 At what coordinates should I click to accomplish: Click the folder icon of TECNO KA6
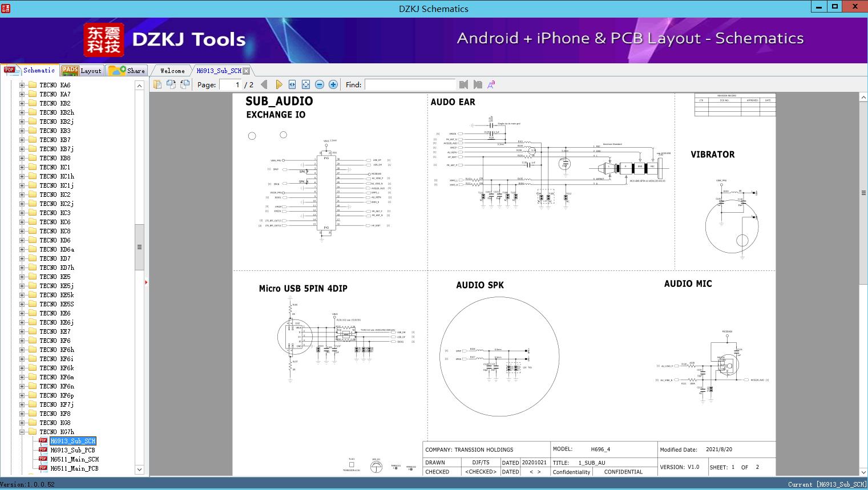33,85
